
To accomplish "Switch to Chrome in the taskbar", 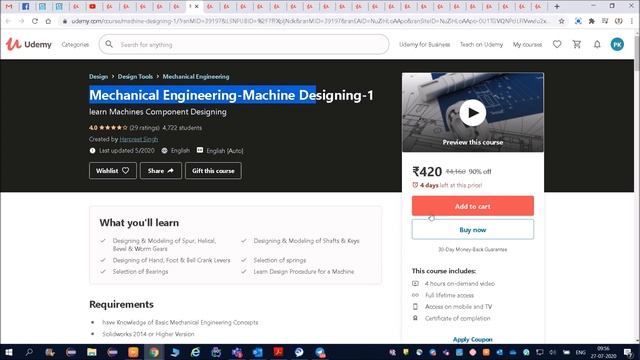I will click(x=154, y=352).
